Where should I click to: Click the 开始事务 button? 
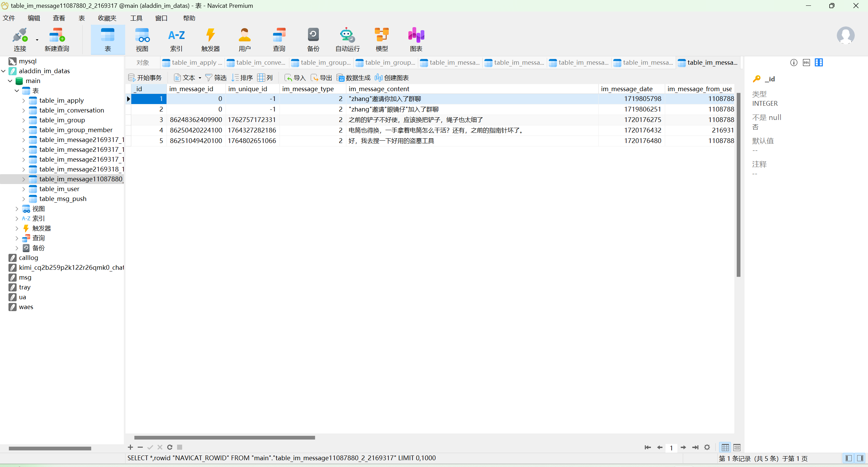point(145,78)
